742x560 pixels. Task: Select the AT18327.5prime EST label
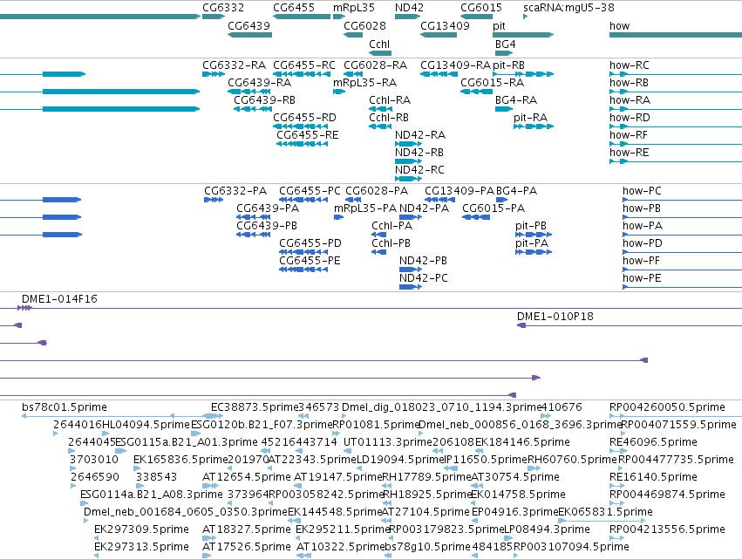(x=246, y=530)
